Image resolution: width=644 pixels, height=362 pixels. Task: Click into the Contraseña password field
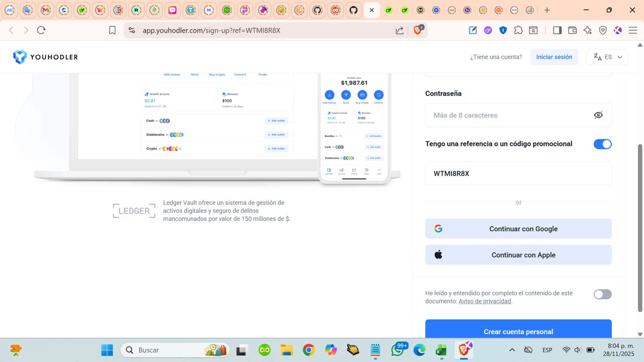[518, 115]
